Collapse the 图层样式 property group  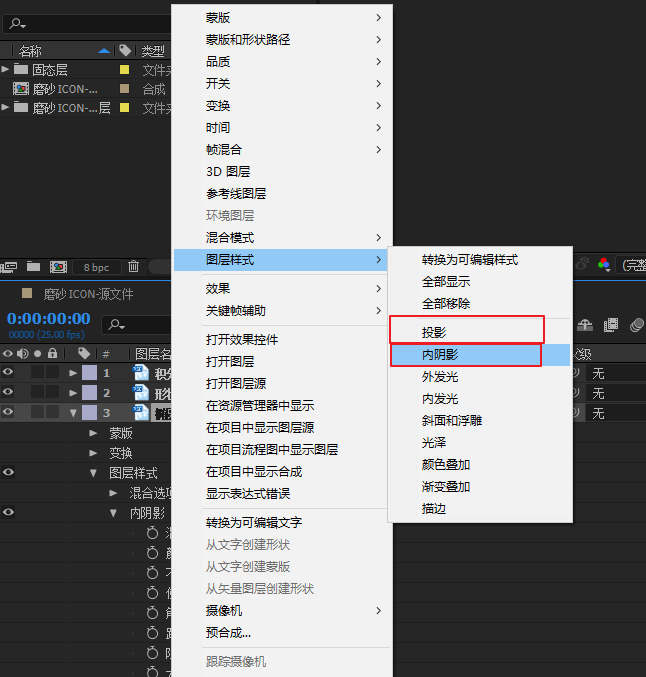pyautogui.click(x=93, y=473)
